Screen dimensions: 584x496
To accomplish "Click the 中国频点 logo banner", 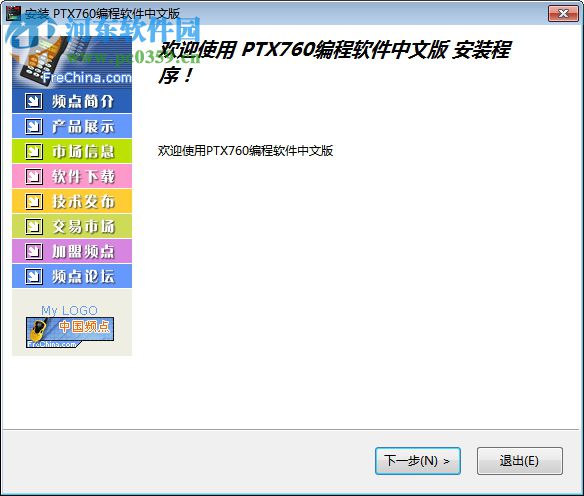I will point(70,333).
